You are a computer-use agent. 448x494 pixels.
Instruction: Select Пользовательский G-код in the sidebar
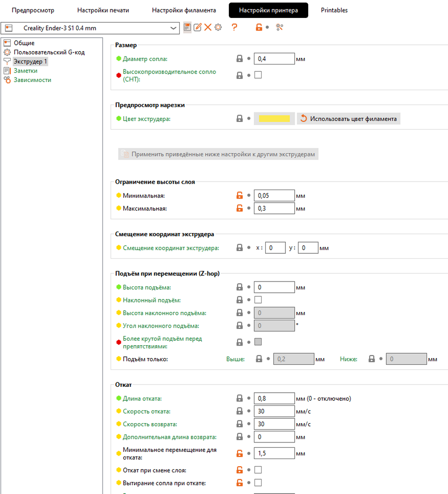point(49,52)
